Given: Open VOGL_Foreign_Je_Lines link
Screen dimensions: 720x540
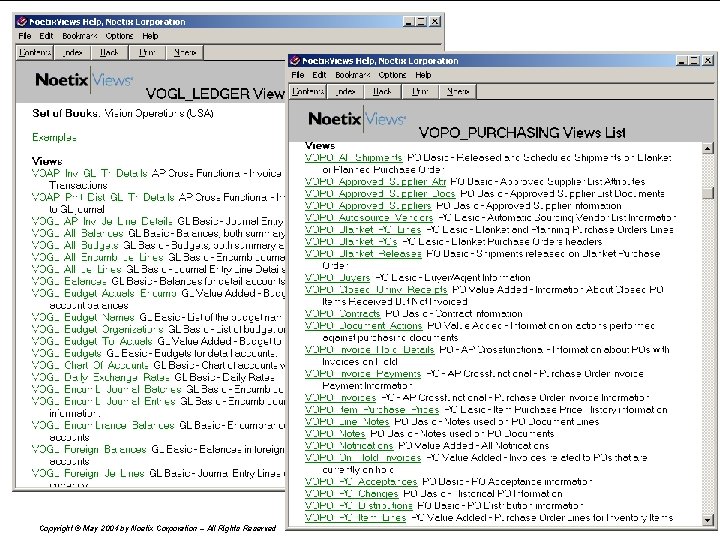Looking at the screenshot, I should point(88,473).
